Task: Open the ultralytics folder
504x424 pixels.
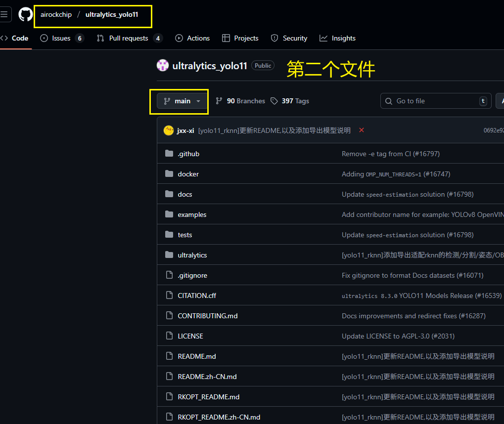Action: pyautogui.click(x=192, y=255)
